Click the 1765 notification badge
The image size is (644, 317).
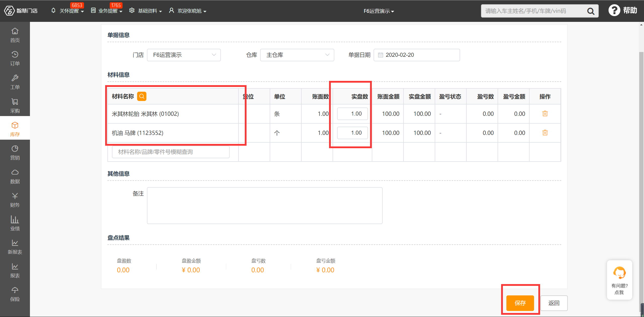tap(116, 5)
